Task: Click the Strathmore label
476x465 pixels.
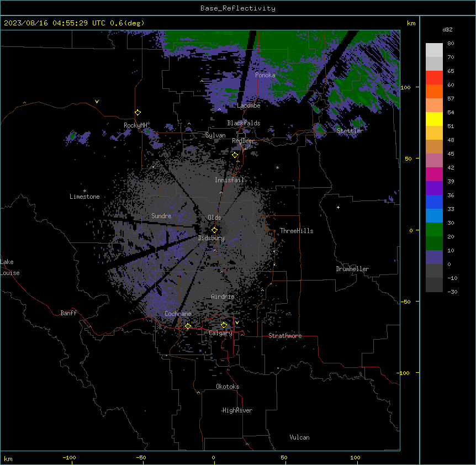Action: pyautogui.click(x=285, y=336)
